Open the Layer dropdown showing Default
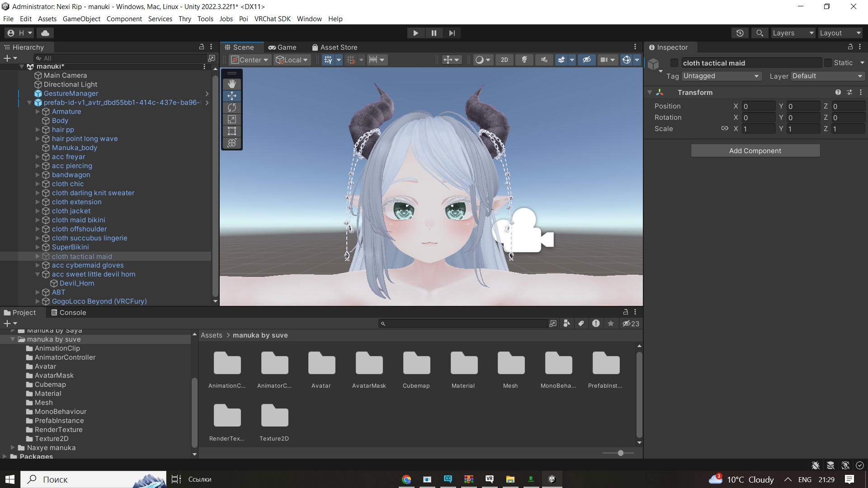The width and height of the screenshot is (868, 488). [827, 76]
